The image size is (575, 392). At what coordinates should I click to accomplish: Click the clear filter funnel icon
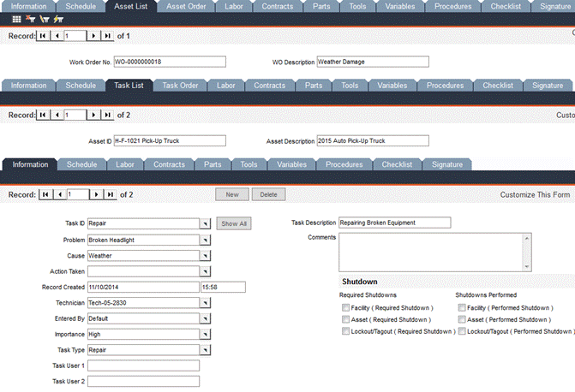coord(30,19)
